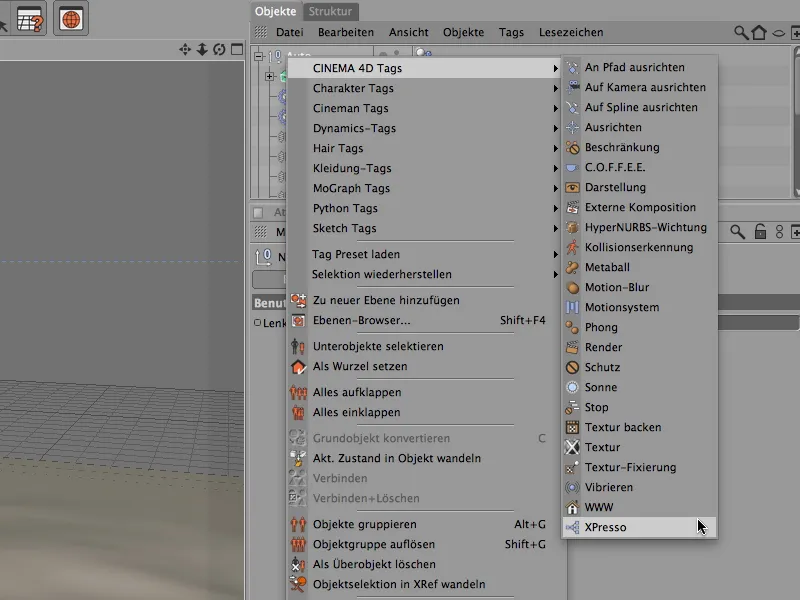This screenshot has height=600, width=800.
Task: Add the Stop tag icon
Action: tap(572, 407)
